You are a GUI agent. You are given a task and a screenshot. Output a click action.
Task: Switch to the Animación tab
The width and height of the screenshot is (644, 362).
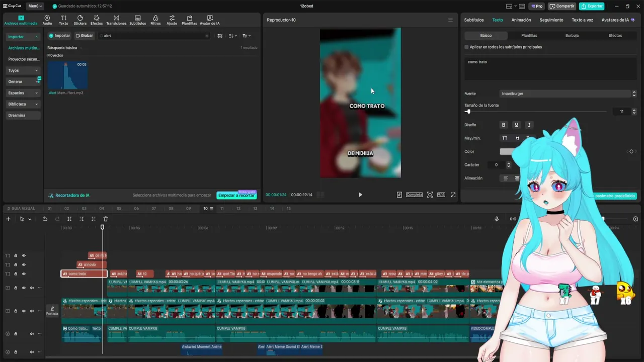(521, 20)
